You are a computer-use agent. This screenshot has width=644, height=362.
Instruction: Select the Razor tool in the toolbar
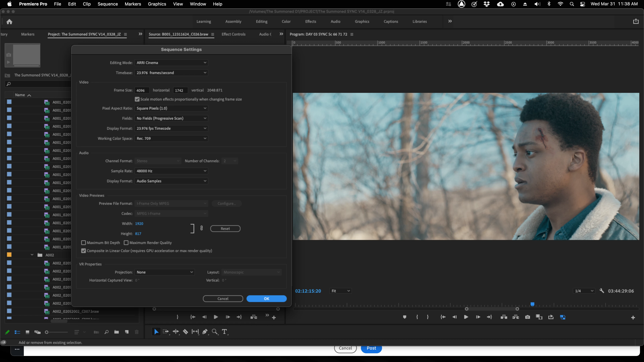185,332
